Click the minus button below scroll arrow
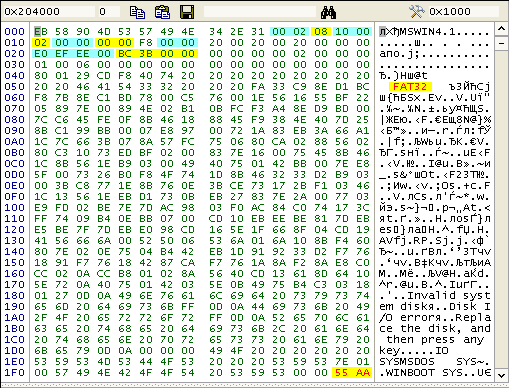 501,43
